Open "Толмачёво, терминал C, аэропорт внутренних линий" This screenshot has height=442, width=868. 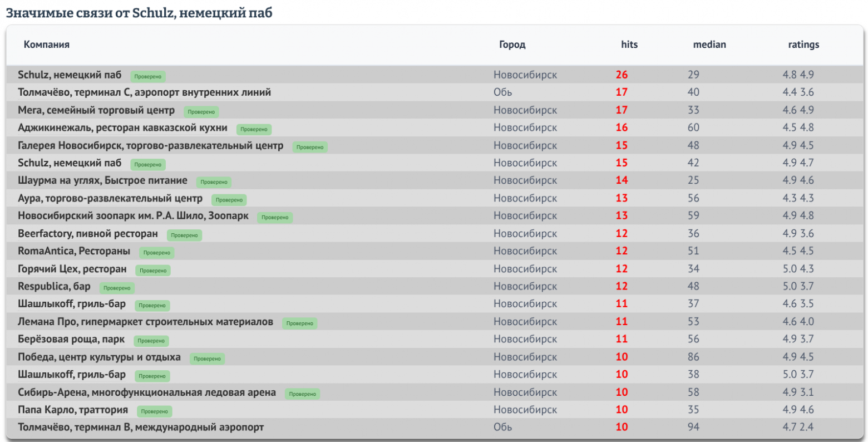(x=145, y=92)
